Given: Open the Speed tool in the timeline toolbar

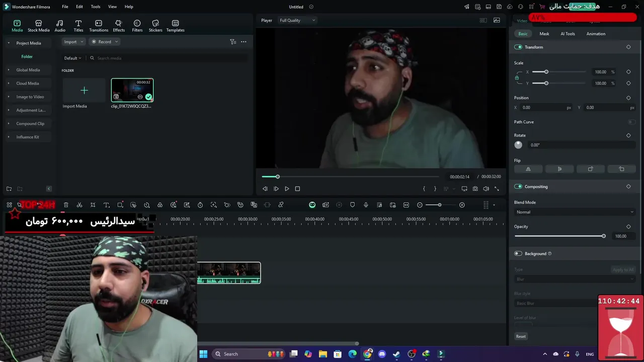Looking at the screenshot, I should pyautogui.click(x=147, y=205).
